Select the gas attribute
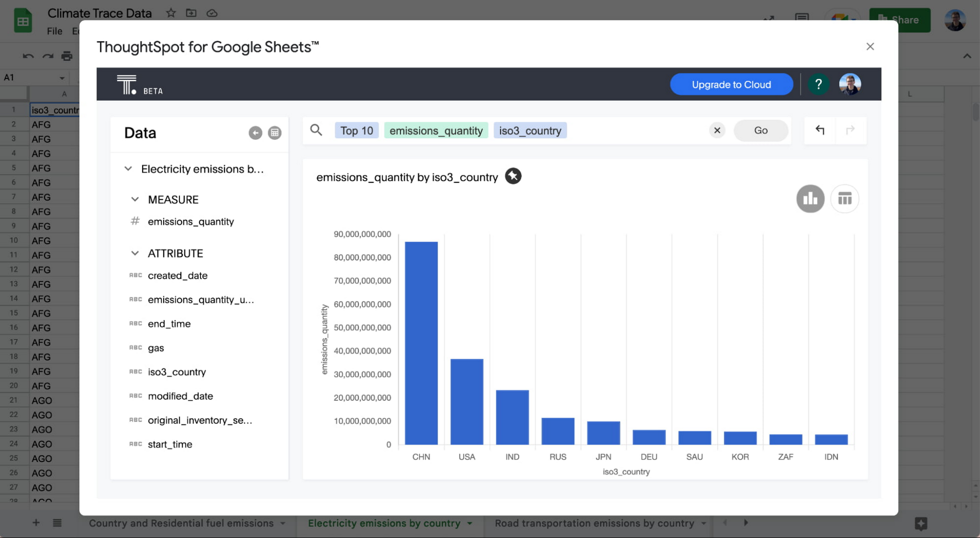This screenshot has height=538, width=980. click(x=156, y=348)
